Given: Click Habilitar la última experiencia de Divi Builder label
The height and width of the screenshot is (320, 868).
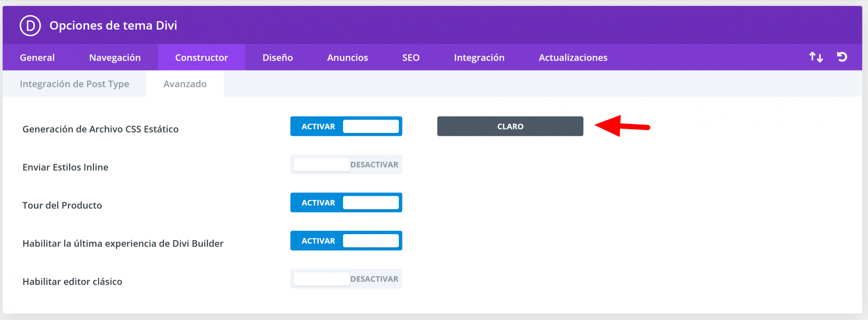Looking at the screenshot, I should click(x=123, y=243).
